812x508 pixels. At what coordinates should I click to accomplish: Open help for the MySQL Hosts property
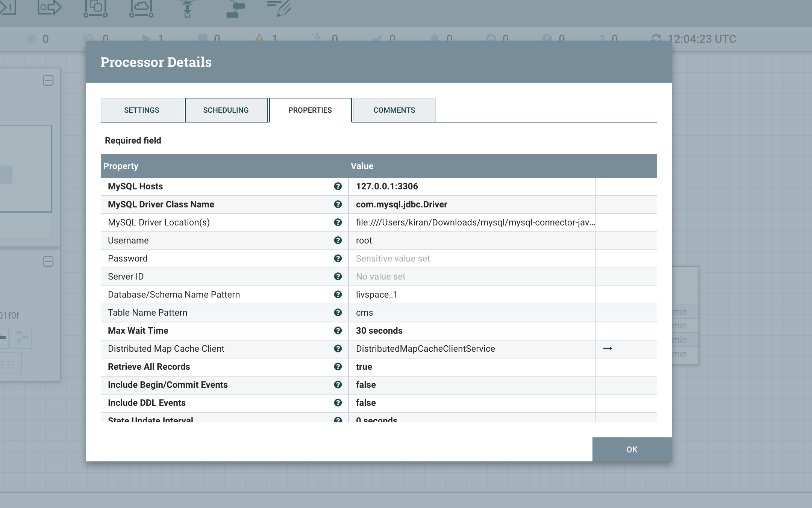(x=338, y=186)
